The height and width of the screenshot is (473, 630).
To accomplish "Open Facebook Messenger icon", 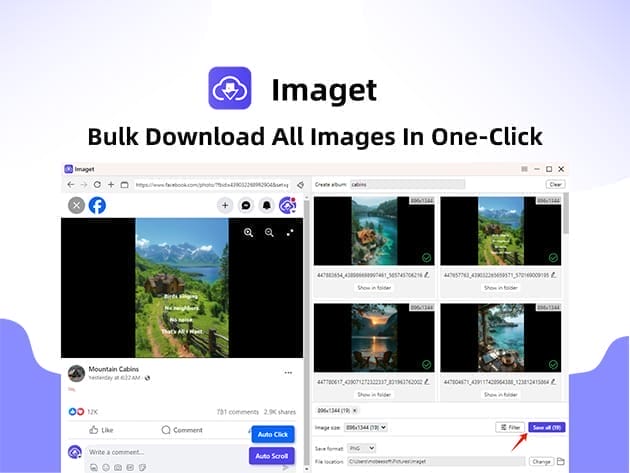I will (x=246, y=205).
